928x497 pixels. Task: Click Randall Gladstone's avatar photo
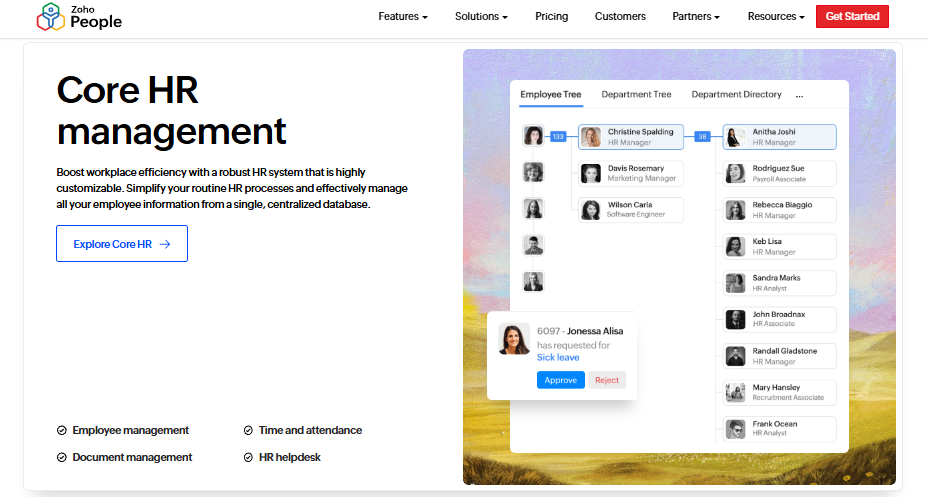tap(736, 356)
